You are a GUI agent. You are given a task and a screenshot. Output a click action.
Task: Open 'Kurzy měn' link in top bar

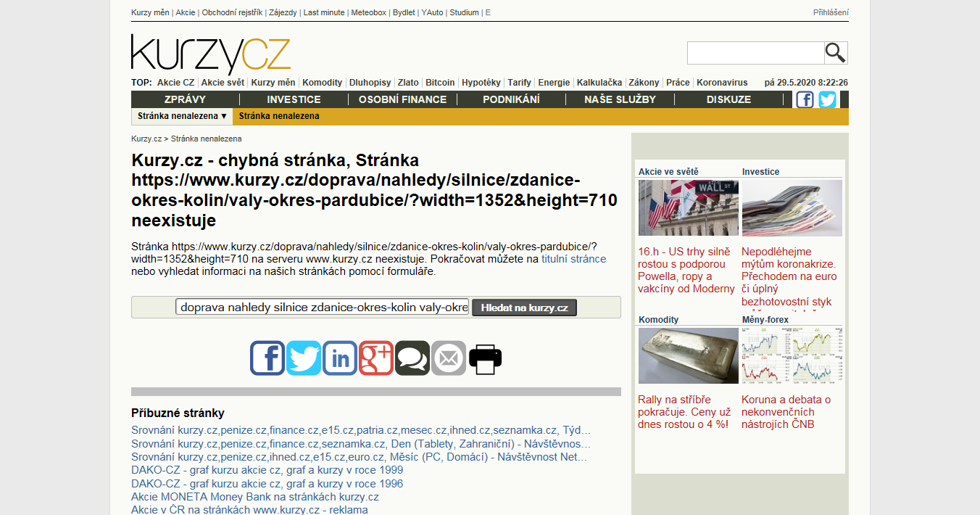pos(150,12)
